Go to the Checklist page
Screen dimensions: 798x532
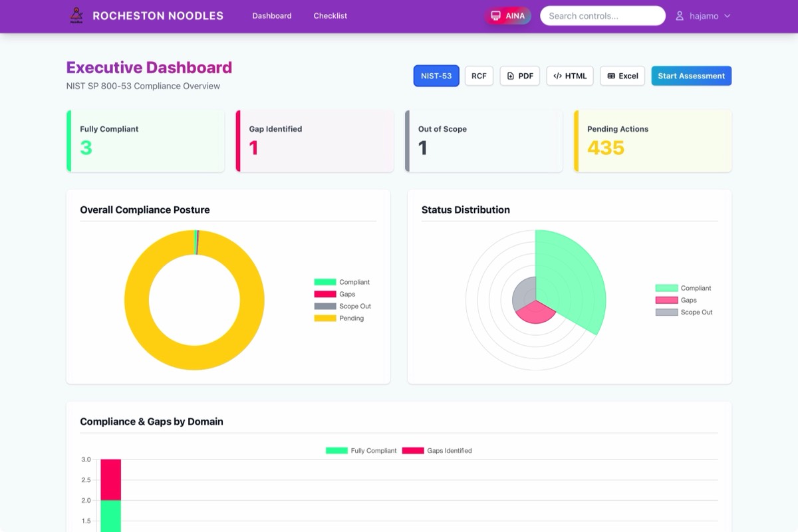[x=330, y=16]
